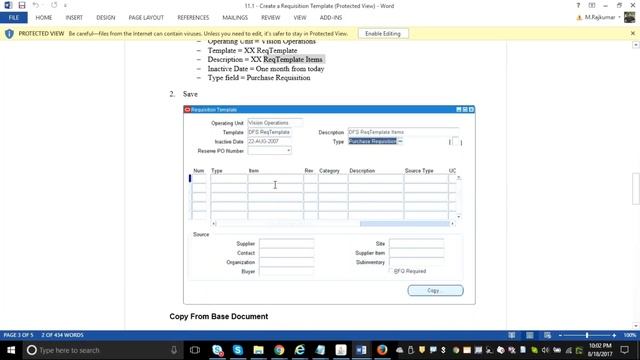Click the PAGE 3 OF 5 status indicator
The height and width of the screenshot is (360, 640).
18,335
